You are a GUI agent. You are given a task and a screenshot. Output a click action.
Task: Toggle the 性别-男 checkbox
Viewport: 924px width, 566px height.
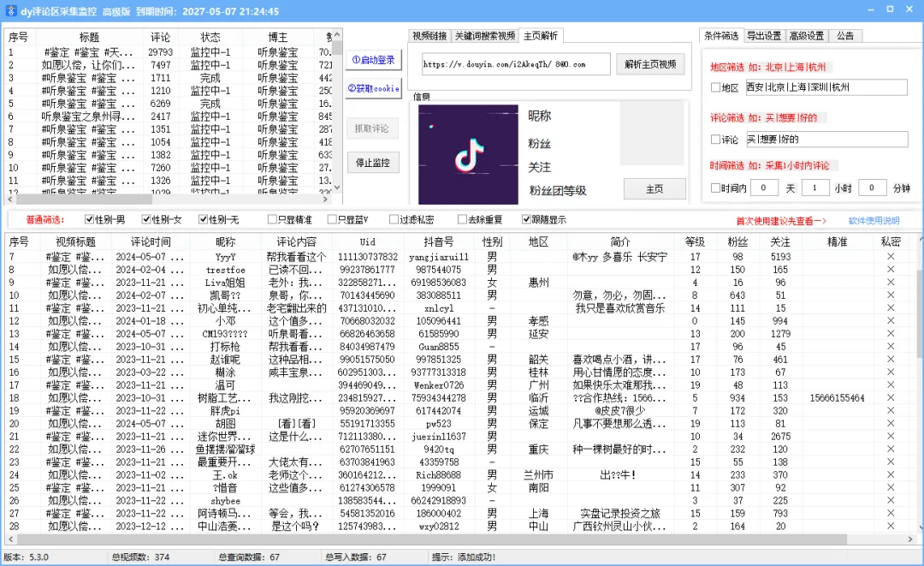(x=89, y=219)
